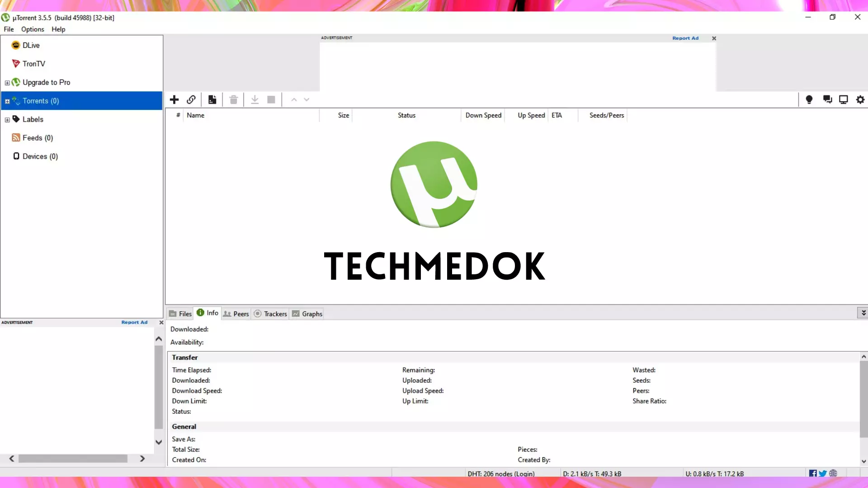
Task: Click the Create New Torrent file icon
Action: pos(212,99)
